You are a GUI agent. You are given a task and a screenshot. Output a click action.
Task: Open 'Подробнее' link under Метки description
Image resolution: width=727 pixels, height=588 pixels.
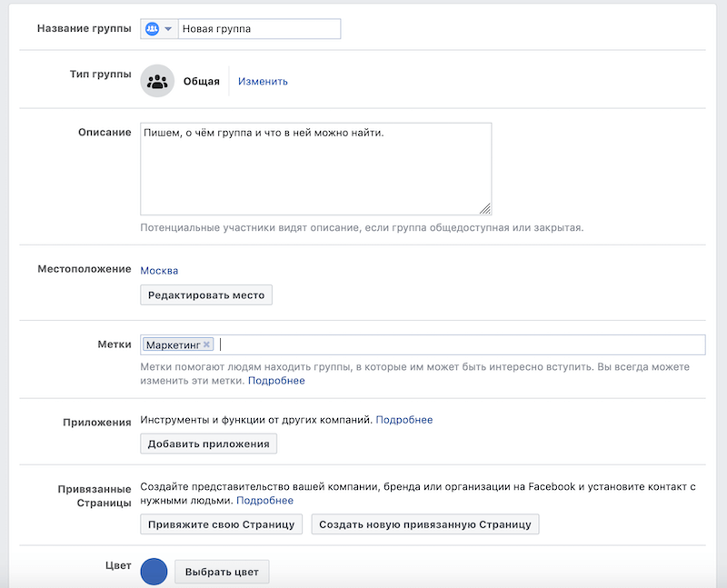(276, 381)
